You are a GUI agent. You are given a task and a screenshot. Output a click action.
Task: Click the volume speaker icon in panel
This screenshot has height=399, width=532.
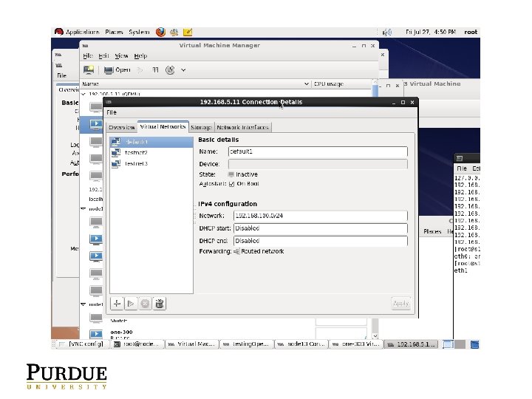(387, 33)
